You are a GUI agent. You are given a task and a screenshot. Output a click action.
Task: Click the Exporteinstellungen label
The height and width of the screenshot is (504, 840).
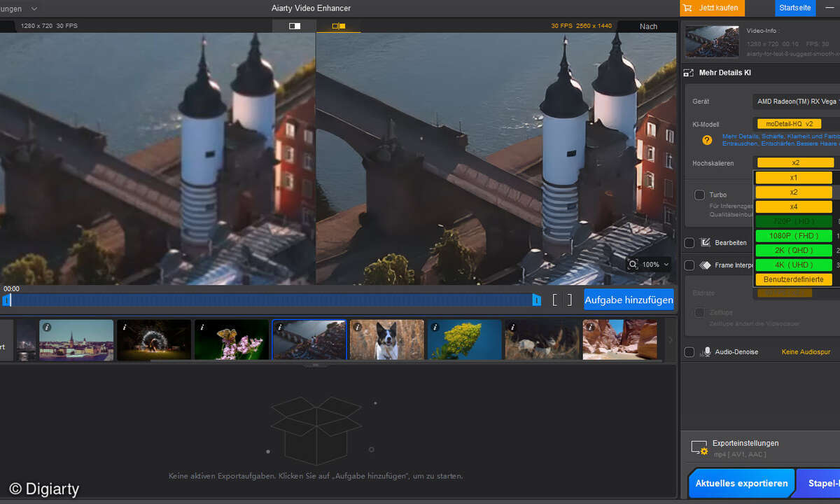[745, 443]
